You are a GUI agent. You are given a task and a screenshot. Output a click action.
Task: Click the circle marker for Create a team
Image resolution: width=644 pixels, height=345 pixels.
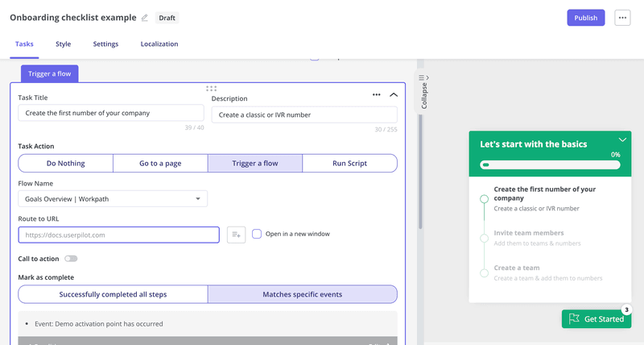click(x=485, y=273)
